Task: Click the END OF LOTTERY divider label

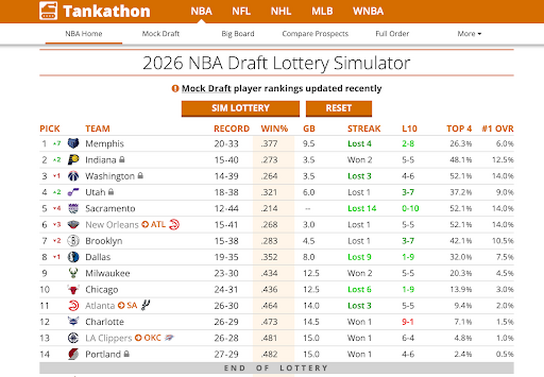Action: pos(276,368)
